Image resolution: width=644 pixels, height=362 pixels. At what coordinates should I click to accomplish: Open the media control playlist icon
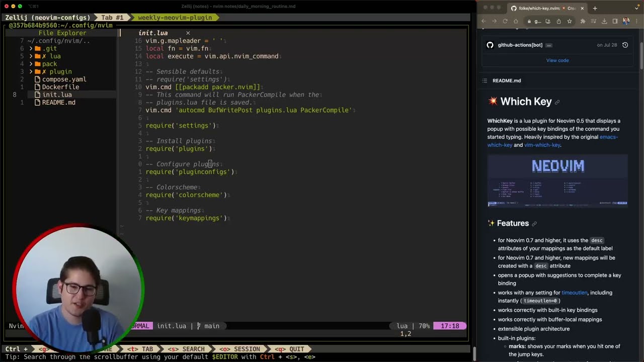pyautogui.click(x=594, y=21)
